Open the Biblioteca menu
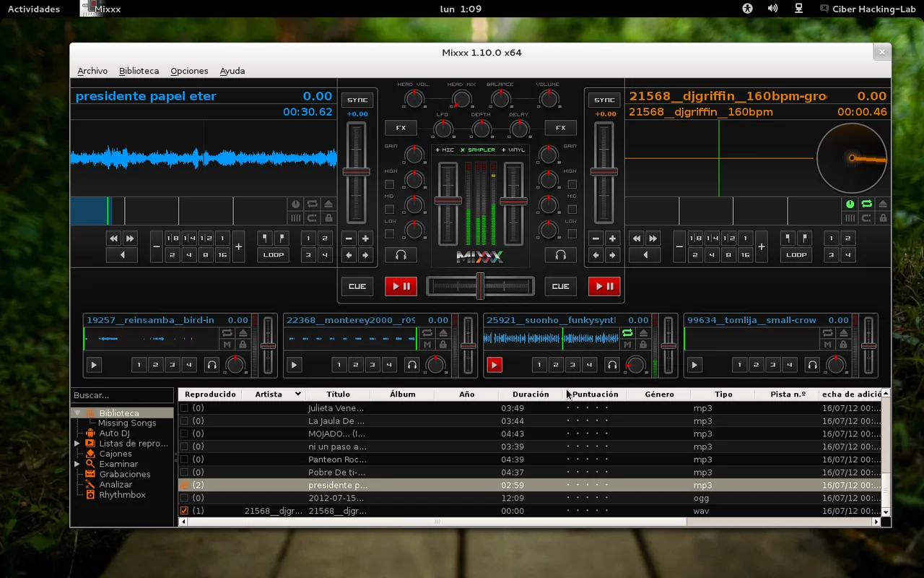 [x=139, y=71]
